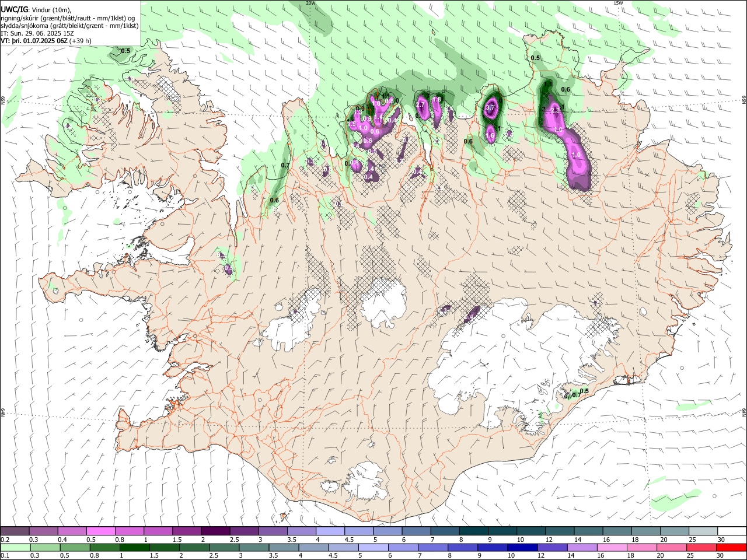This screenshot has height=560, width=747.
Task: Select the lower-row blue swatch between 8 and 9
Action: pos(463,547)
